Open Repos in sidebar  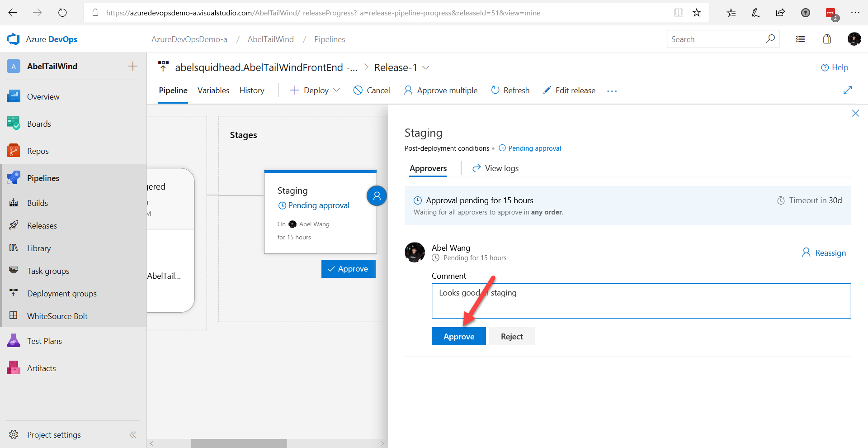point(72,151)
